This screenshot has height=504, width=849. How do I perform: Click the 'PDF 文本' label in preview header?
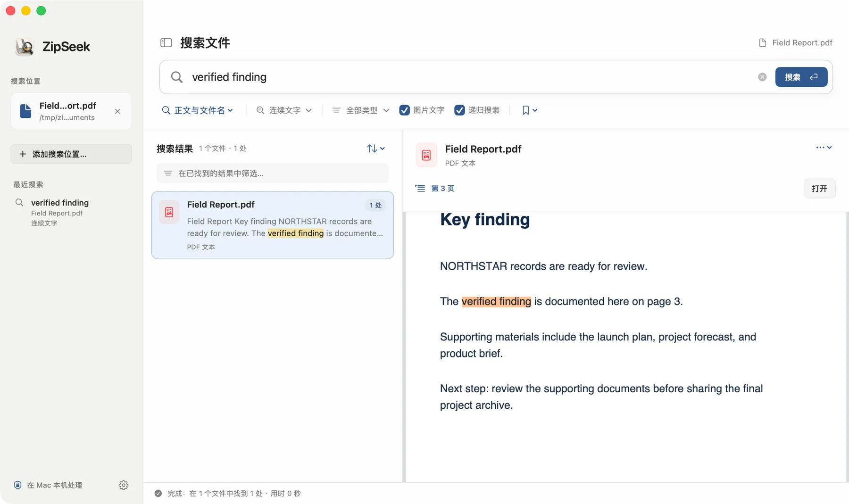tap(460, 163)
